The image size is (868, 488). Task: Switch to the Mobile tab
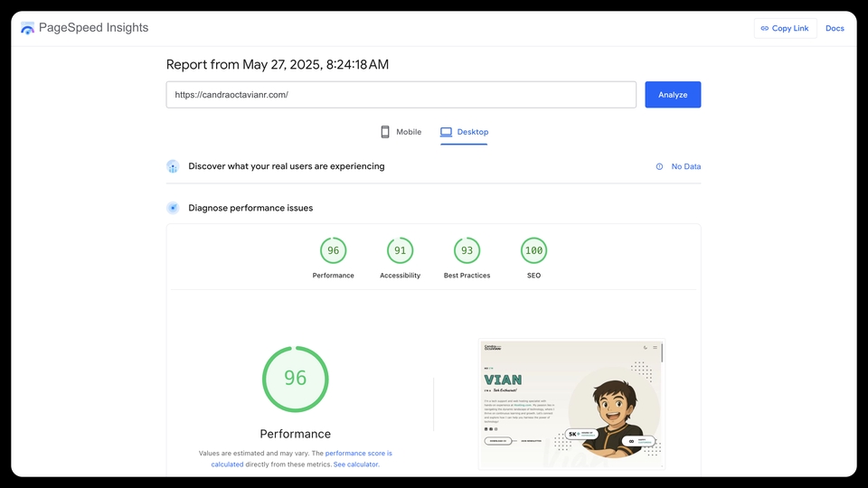(x=401, y=132)
